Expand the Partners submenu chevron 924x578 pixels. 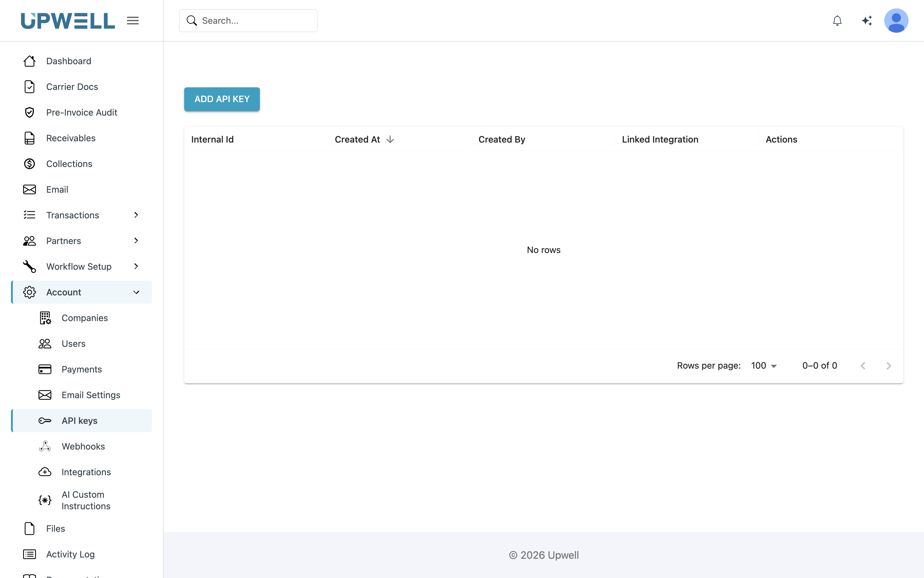[x=136, y=241]
